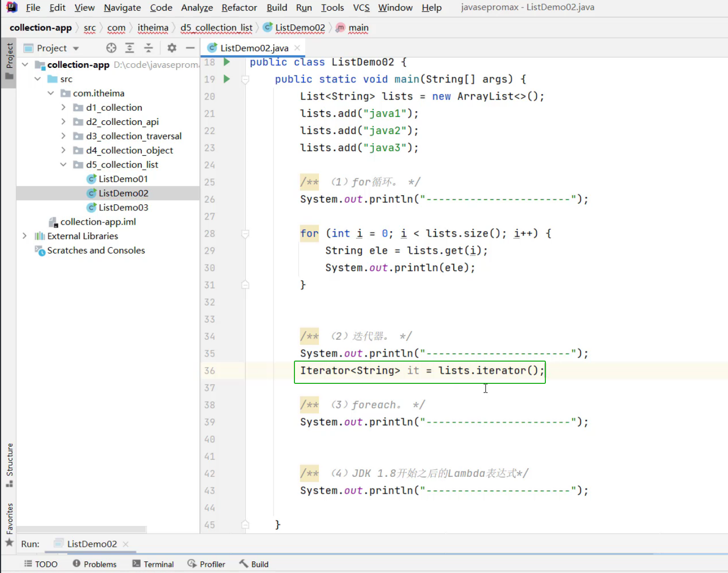Click the Expand All icon in Project panel
The width and height of the screenshot is (728, 573).
point(130,48)
